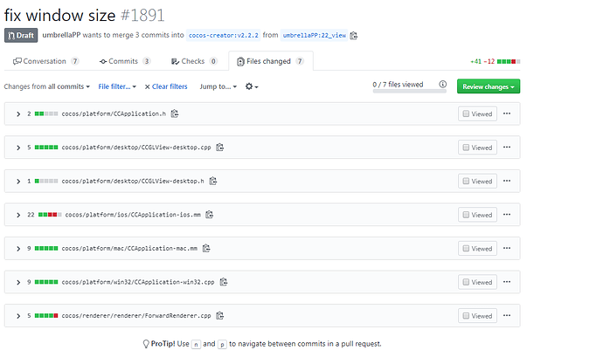Copy path of ForwardRenderer.cpp file
Viewport: 603px width, 364px height.
point(220,315)
